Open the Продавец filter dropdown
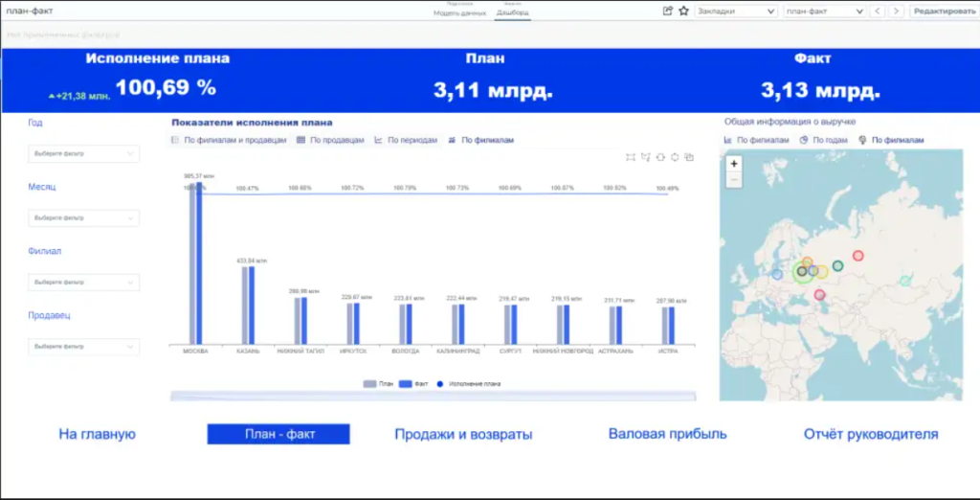Image resolution: width=980 pixels, height=500 pixels. click(x=84, y=347)
